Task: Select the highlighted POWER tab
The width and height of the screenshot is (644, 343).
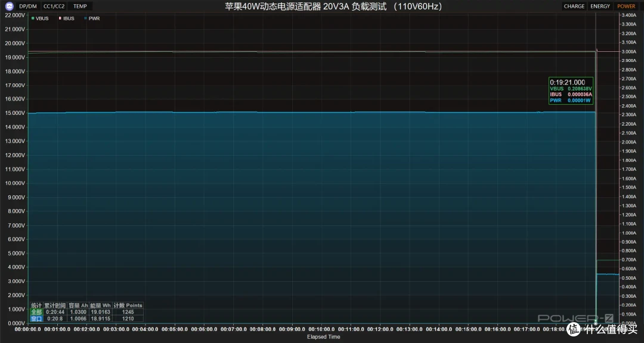Action: coord(626,6)
